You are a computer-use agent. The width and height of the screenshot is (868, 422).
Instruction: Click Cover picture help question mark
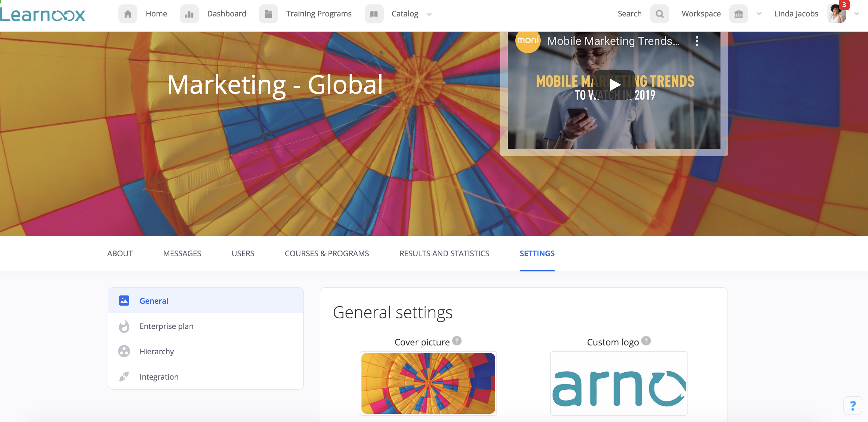pos(456,341)
